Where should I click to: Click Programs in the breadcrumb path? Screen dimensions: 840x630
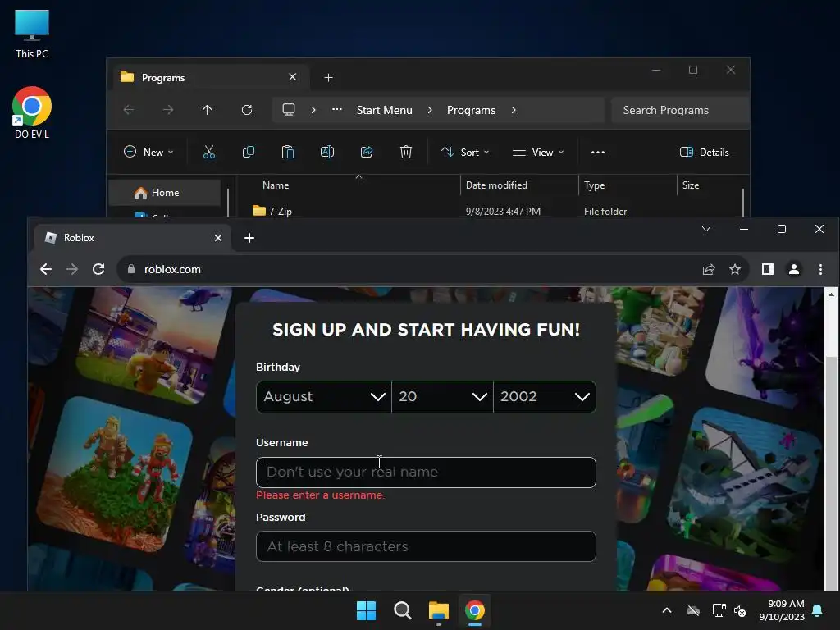click(472, 110)
